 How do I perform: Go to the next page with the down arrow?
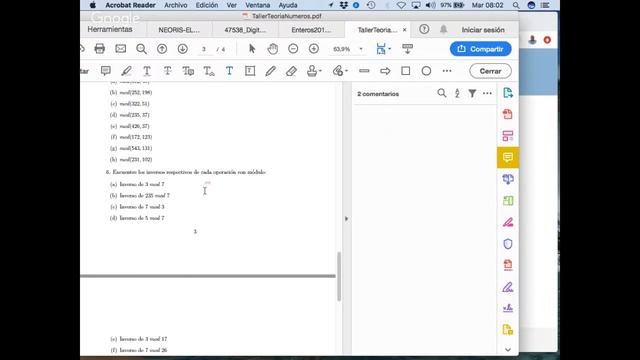(x=182, y=49)
